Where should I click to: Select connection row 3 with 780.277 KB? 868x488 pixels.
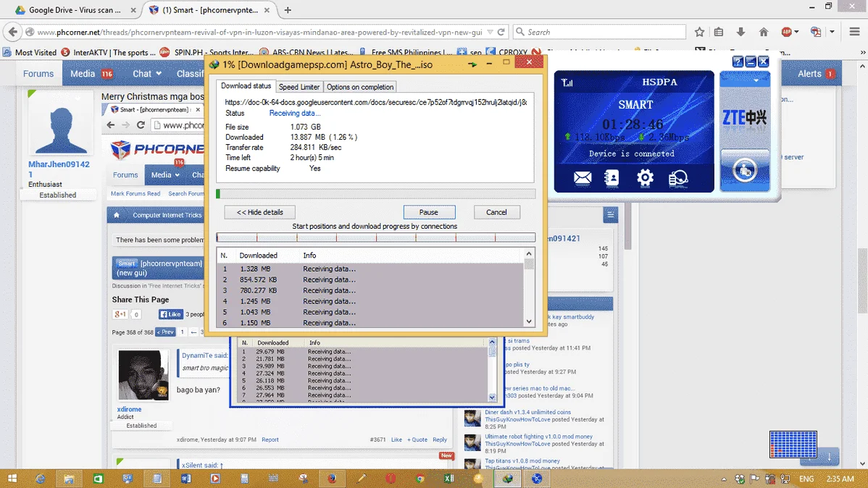370,290
